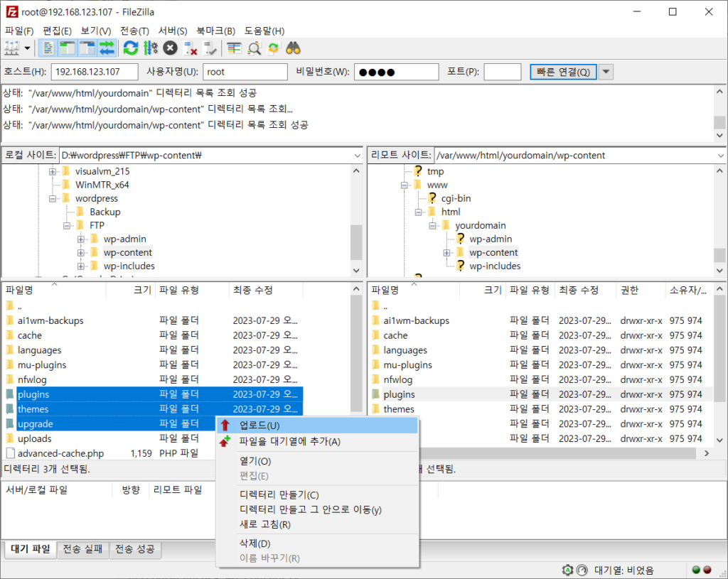Click the 호스트 input field
Viewport: 728px width, 579px height.
coord(95,72)
